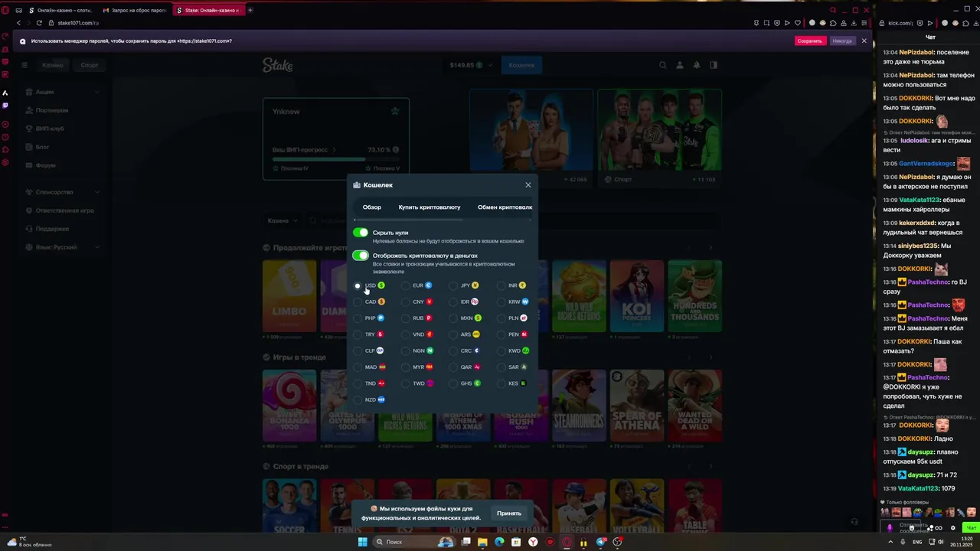Click the blue EUR coin icon
This screenshot has height=551, width=980.
[x=428, y=285]
